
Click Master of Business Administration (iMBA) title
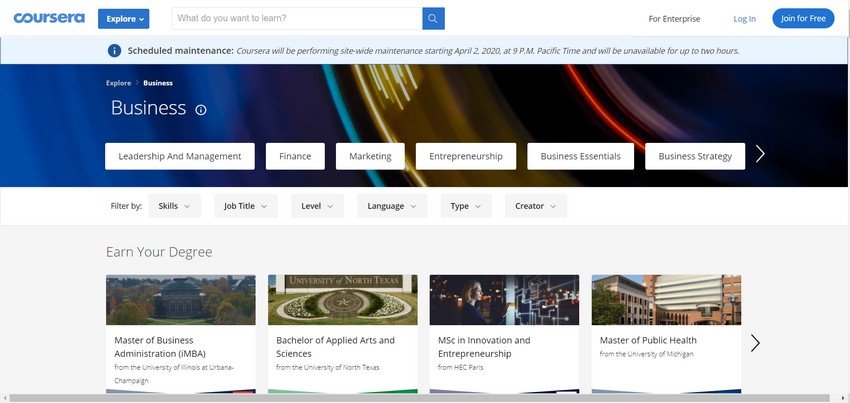[160, 347]
